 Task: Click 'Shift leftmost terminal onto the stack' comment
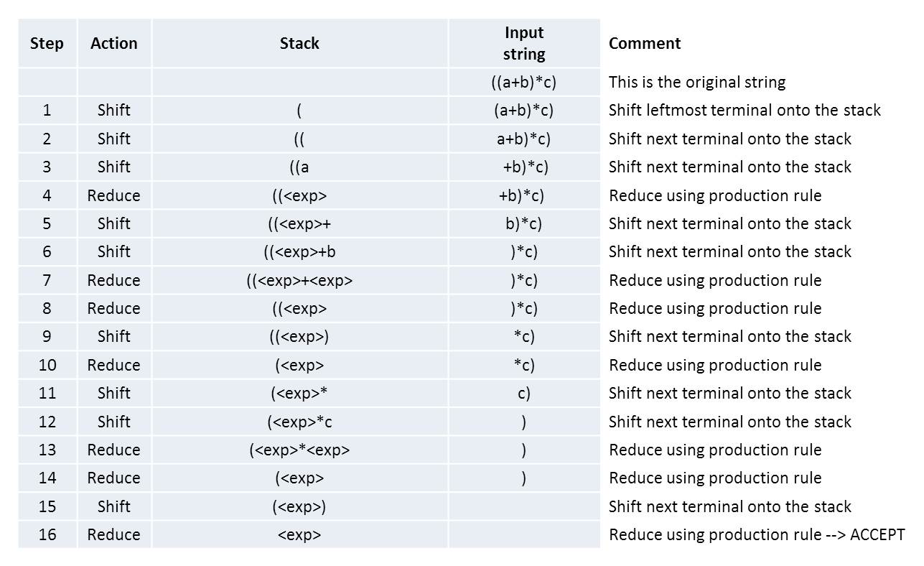pos(745,110)
